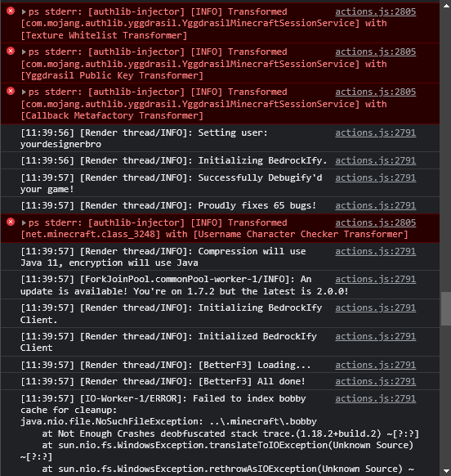Open actions.js:2791 link beside Failed to index bobby
The image size is (451, 476).
coord(376,398)
